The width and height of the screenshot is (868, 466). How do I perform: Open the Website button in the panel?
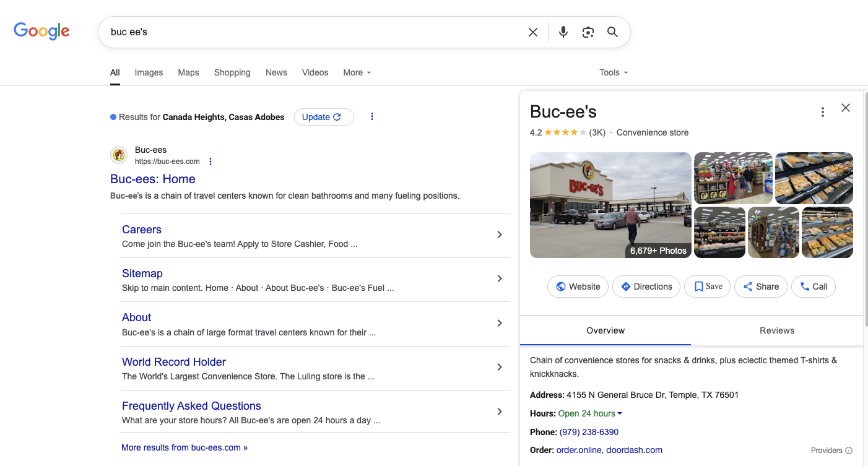(x=578, y=287)
